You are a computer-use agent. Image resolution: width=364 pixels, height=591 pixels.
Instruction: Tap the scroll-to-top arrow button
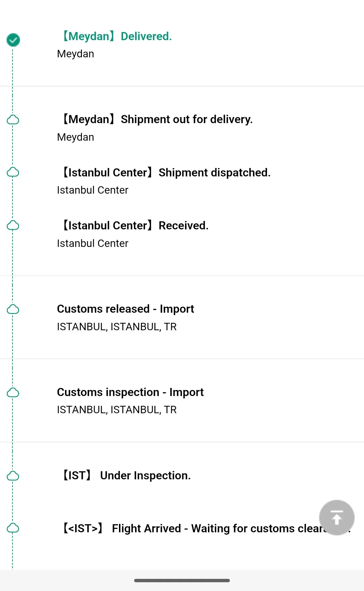[336, 517]
